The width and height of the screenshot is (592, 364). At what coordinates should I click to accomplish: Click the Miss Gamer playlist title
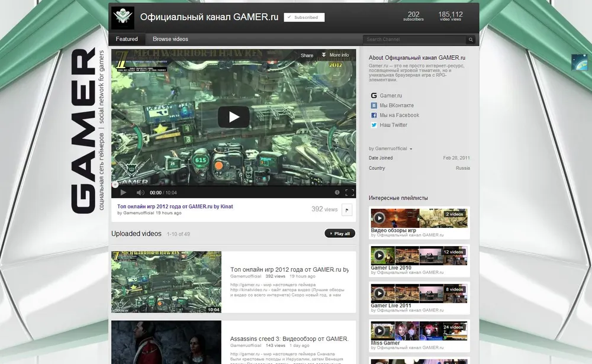click(385, 343)
